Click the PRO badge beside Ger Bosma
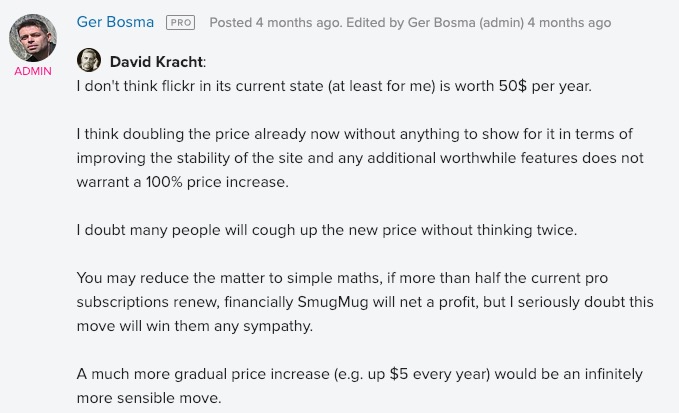 (181, 23)
